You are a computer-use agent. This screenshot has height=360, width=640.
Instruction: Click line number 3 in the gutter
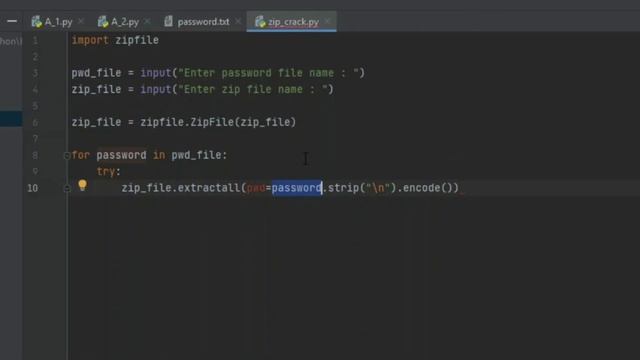(x=35, y=73)
